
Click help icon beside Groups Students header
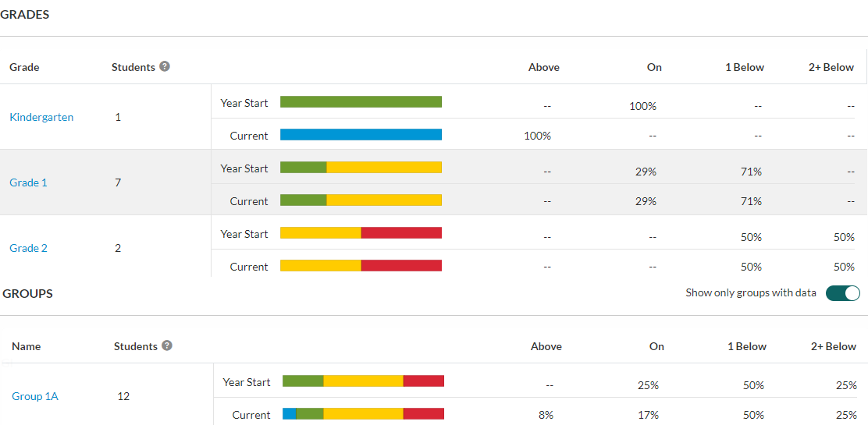click(x=167, y=345)
